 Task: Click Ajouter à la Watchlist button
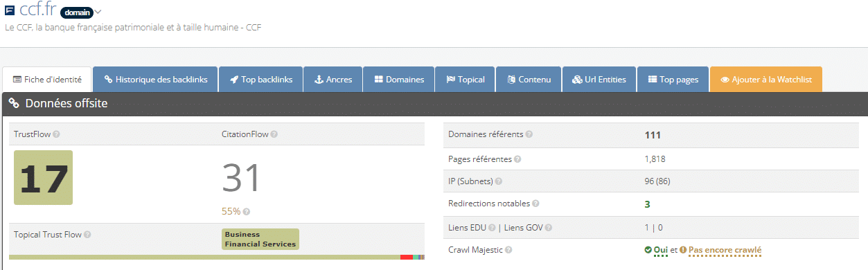[766, 80]
